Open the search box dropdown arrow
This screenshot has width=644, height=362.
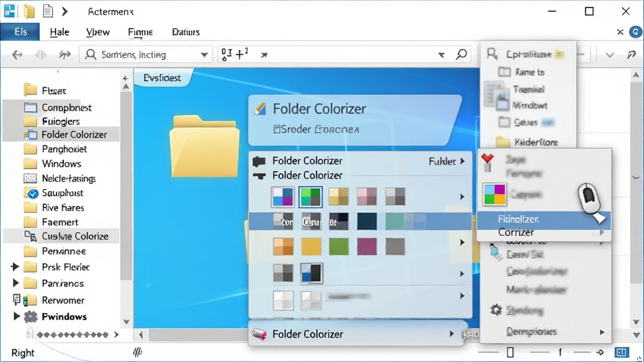(x=204, y=55)
